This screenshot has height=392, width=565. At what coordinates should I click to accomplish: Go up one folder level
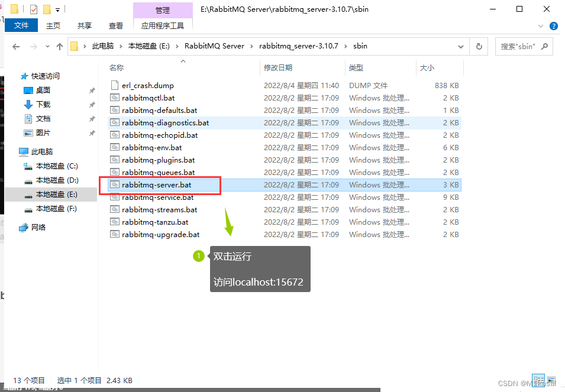click(x=59, y=47)
